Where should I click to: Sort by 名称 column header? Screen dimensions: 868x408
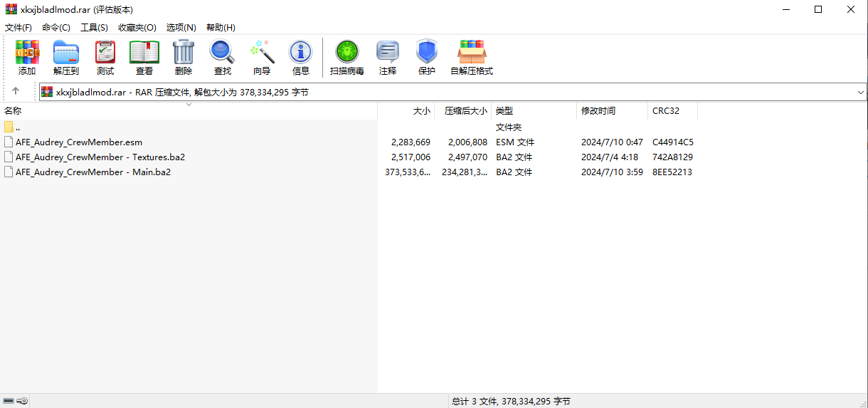[189, 111]
